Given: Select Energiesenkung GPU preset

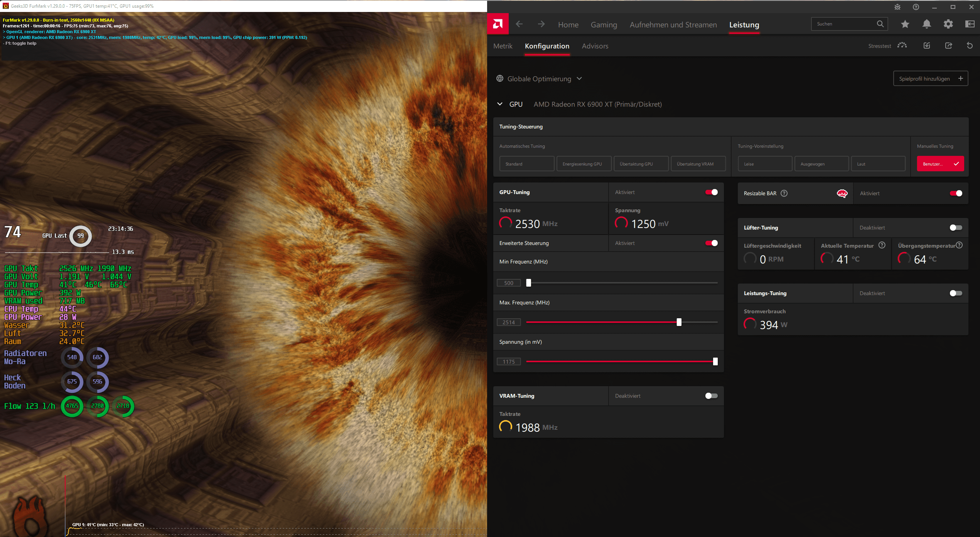Looking at the screenshot, I should point(584,164).
